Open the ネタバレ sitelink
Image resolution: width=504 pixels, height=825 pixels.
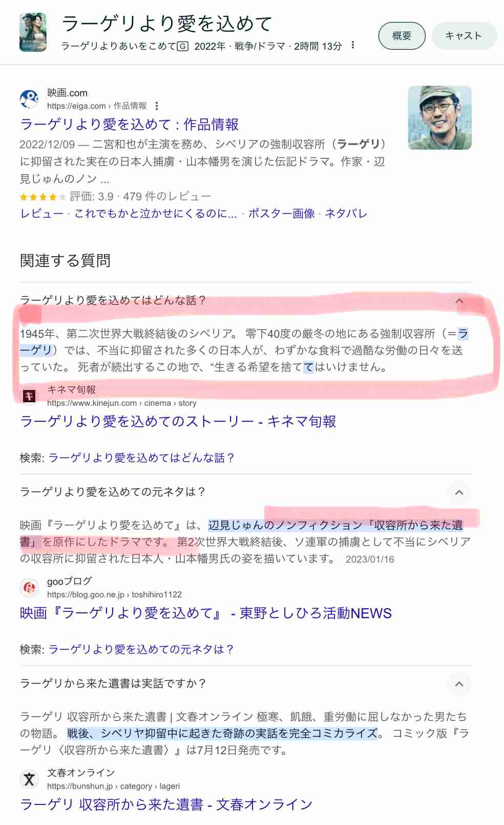[x=346, y=214]
